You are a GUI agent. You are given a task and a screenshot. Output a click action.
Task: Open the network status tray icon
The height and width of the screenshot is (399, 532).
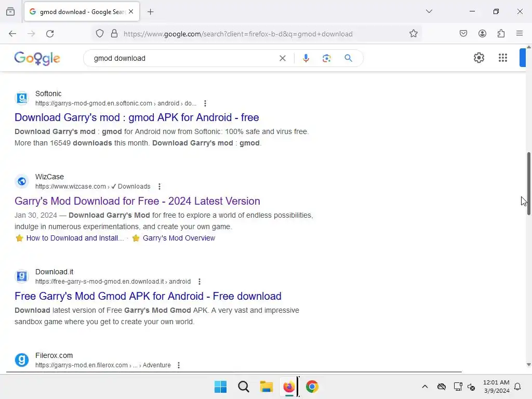tap(458, 387)
